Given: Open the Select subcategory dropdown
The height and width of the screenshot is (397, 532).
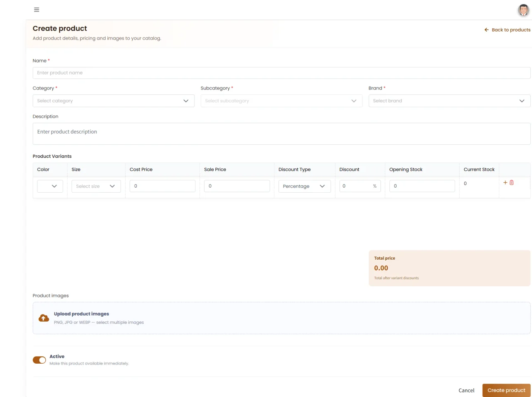Looking at the screenshot, I should [281, 101].
